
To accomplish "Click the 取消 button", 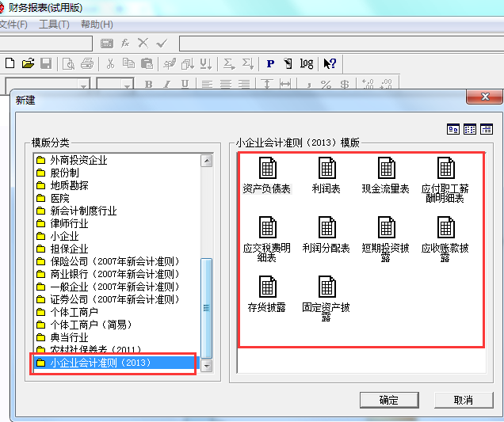I will (x=464, y=400).
